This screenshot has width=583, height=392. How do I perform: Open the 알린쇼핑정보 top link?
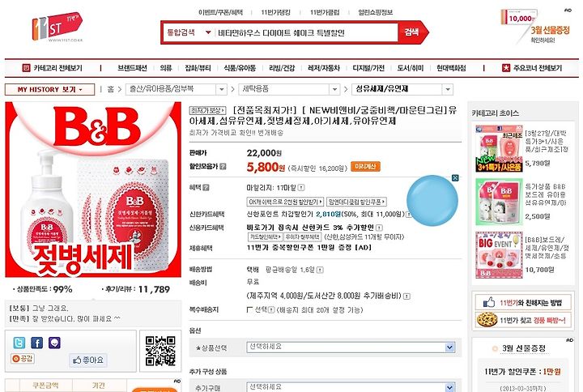375,12
